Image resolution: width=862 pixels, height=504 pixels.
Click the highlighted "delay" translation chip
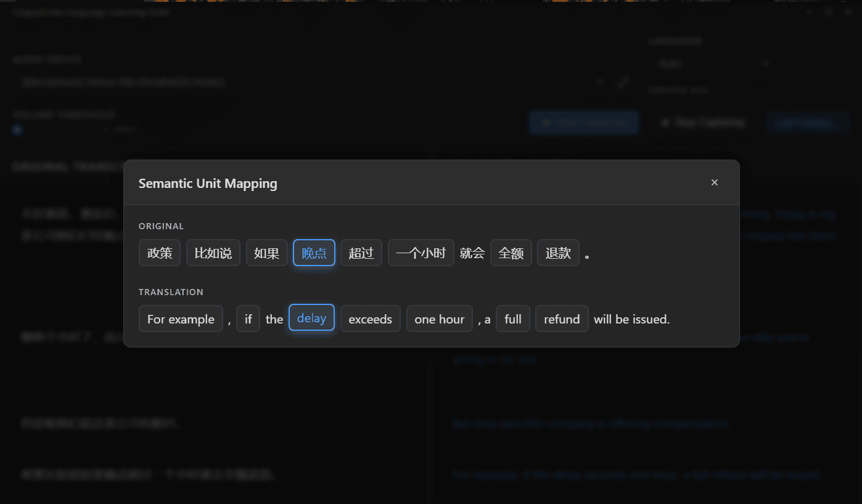pyautogui.click(x=311, y=318)
